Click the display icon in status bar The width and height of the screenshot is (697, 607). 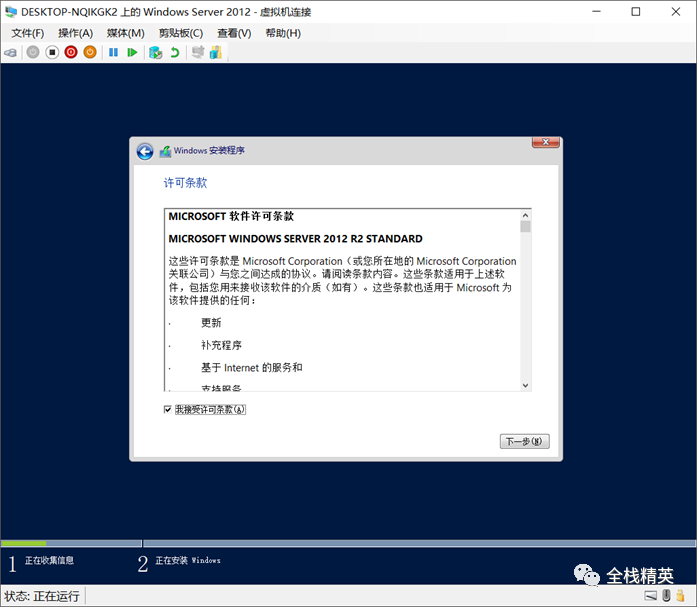coord(651,595)
